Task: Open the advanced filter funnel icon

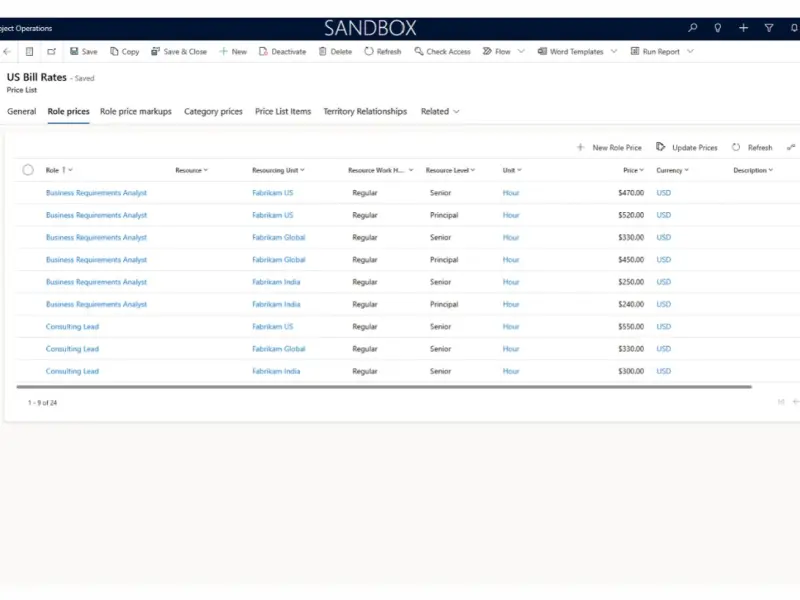Action: pos(768,28)
